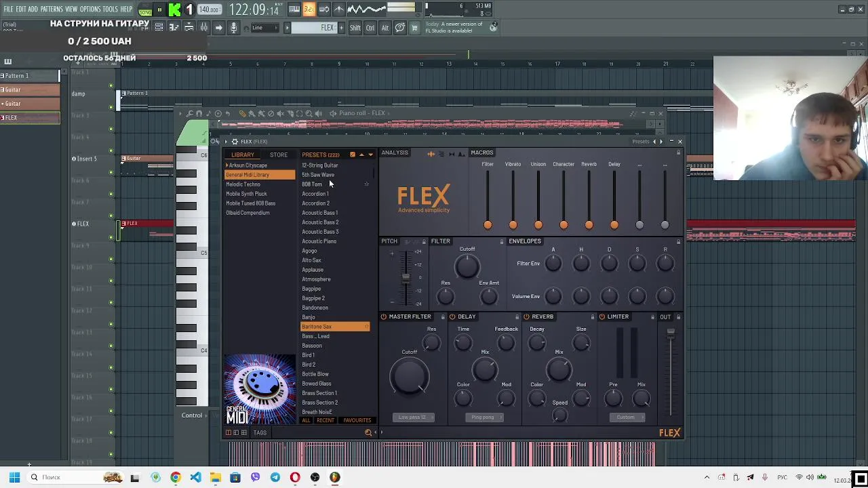Click the FLEX plugin settings gear icon
The height and width of the screenshot is (488, 868).
click(x=235, y=142)
